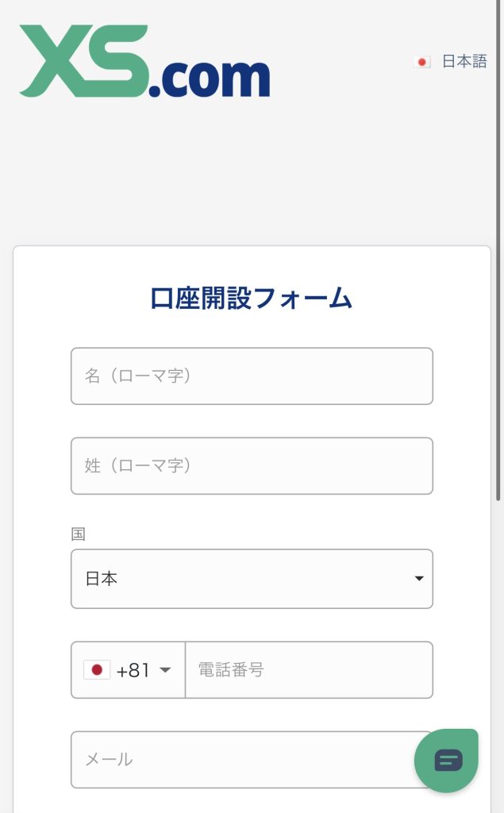Open the green chat support widget
This screenshot has width=504, height=813.
[x=446, y=761]
